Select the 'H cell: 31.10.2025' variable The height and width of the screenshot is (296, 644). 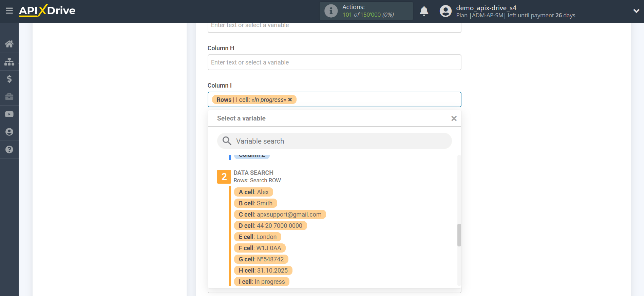(263, 271)
